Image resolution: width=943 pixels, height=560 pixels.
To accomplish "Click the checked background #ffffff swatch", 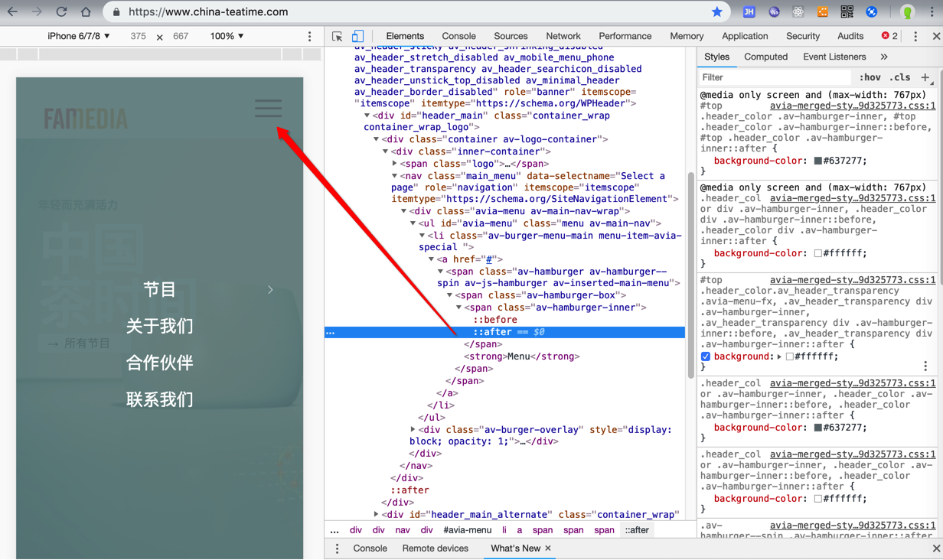I will pyautogui.click(x=790, y=357).
